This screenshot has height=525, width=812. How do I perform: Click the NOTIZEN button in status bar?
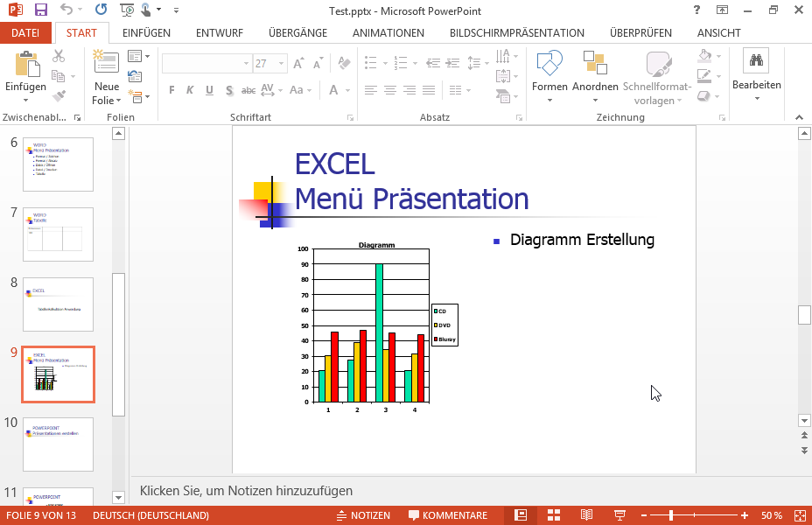[363, 515]
